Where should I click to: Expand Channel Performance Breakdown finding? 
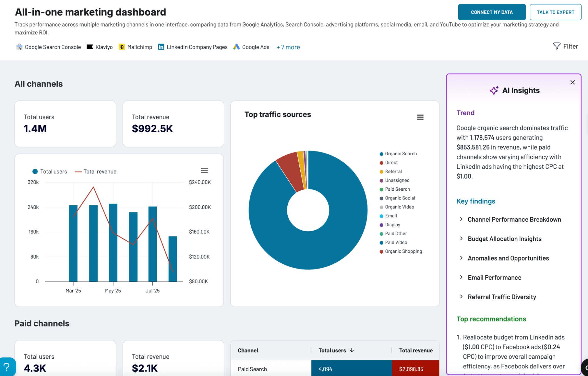point(514,219)
